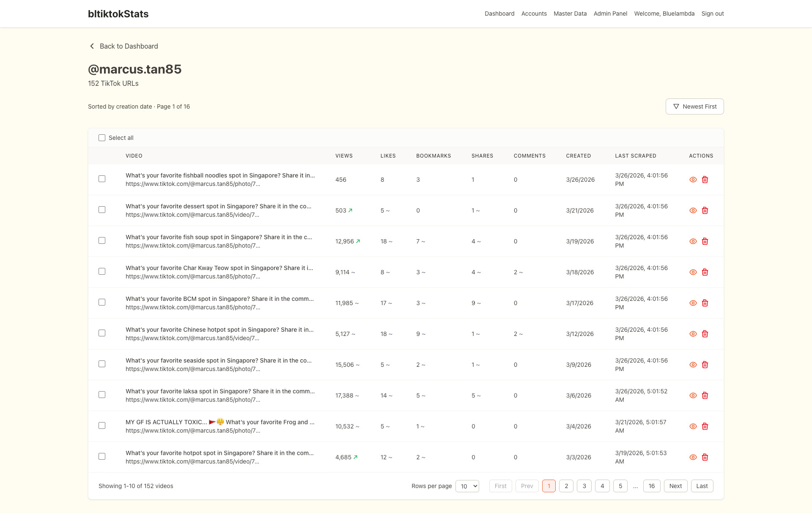Screen dimensions: 812x513
Task: Open Admin Panel in the navigation
Action: pos(610,14)
